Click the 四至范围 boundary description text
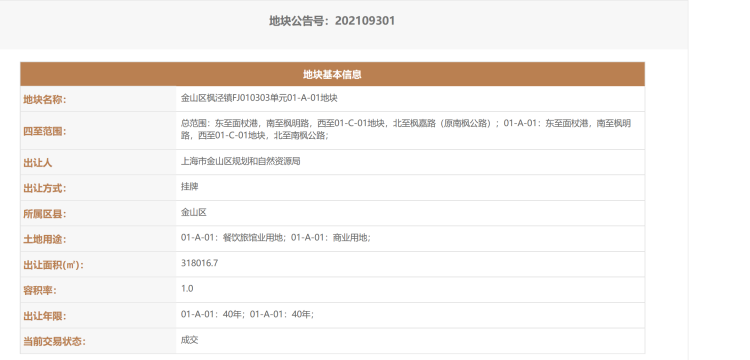Image resolution: width=750 pixels, height=360 pixels. pos(406,129)
